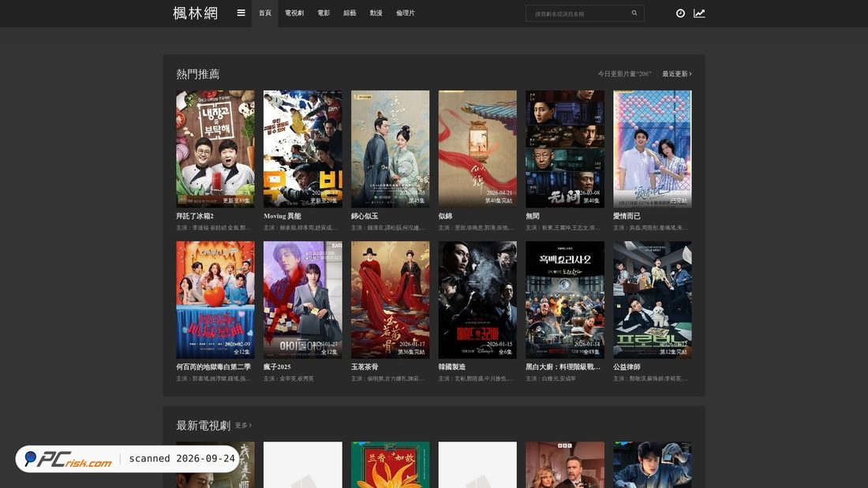Viewport: 868px width, 488px height.
Task: Open the 無間 poster thumbnail
Action: (565, 149)
